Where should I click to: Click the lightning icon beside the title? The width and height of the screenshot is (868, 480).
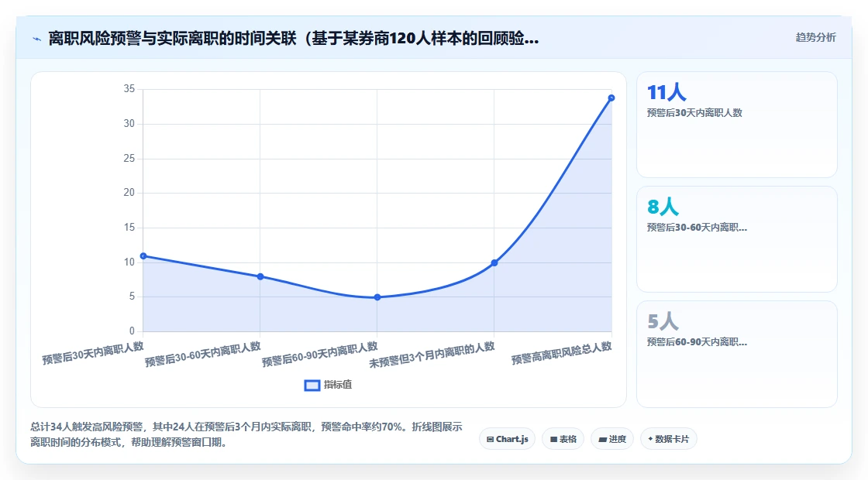37,39
